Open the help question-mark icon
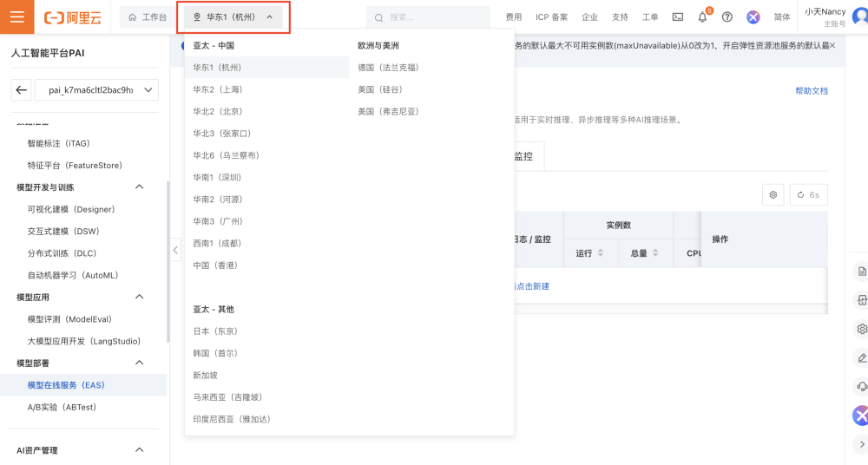This screenshot has height=465, width=868. [x=727, y=17]
